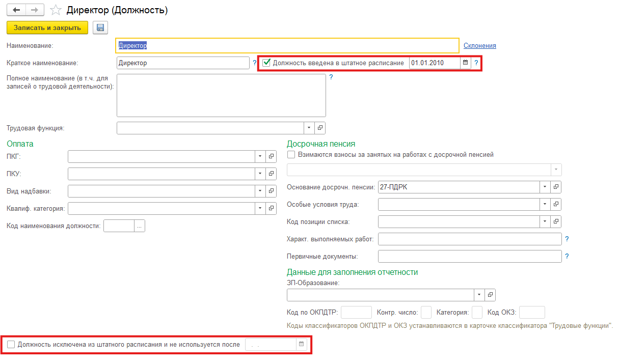Show help for Краткое наименование
The width and height of the screenshot is (619, 364).
[254, 63]
